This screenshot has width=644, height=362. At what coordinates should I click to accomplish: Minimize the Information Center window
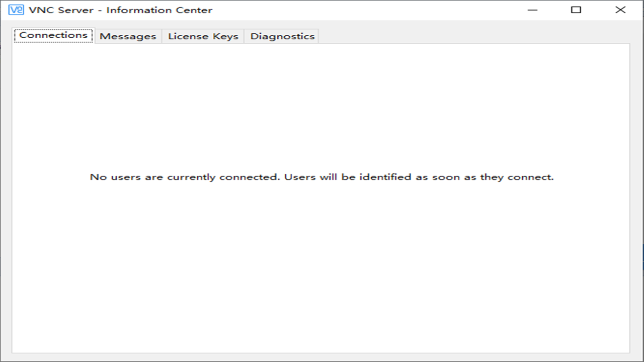pyautogui.click(x=533, y=10)
